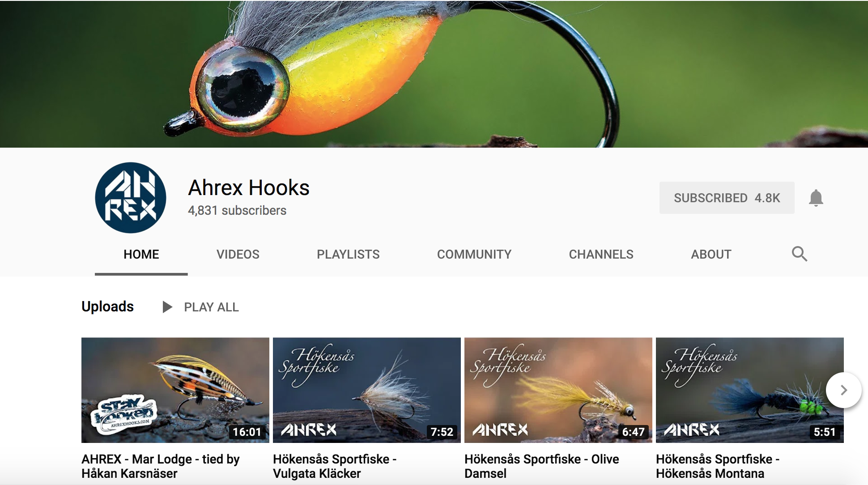Click title AHREX - Mar Lodge tied by Håkan Karsnäser
The height and width of the screenshot is (485, 868).
tap(161, 466)
